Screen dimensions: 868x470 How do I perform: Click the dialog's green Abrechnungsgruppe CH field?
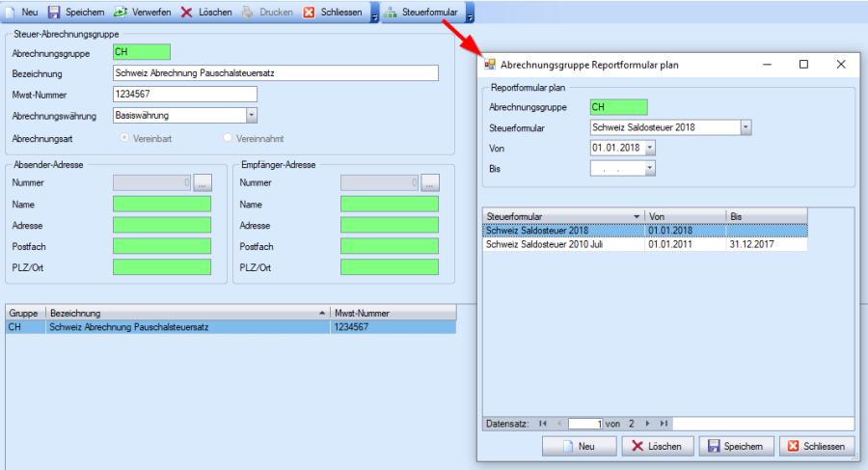[x=618, y=107]
